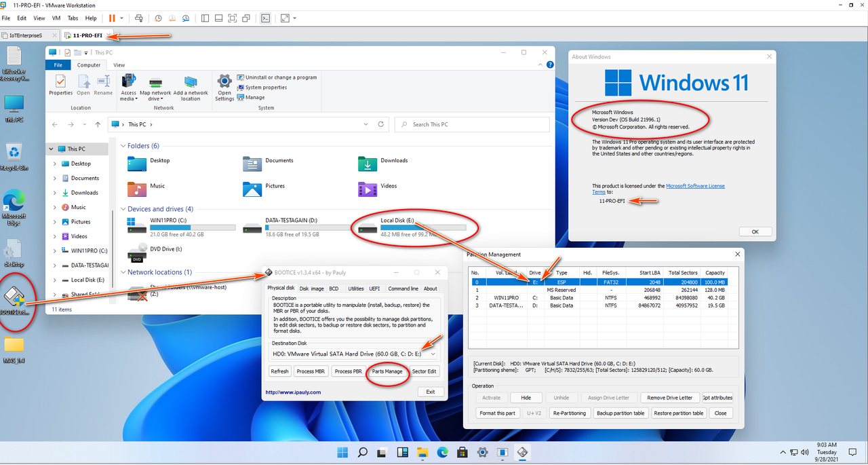This screenshot has width=868, height=465.
Task: Click the Process MBR button
Action: click(311, 371)
